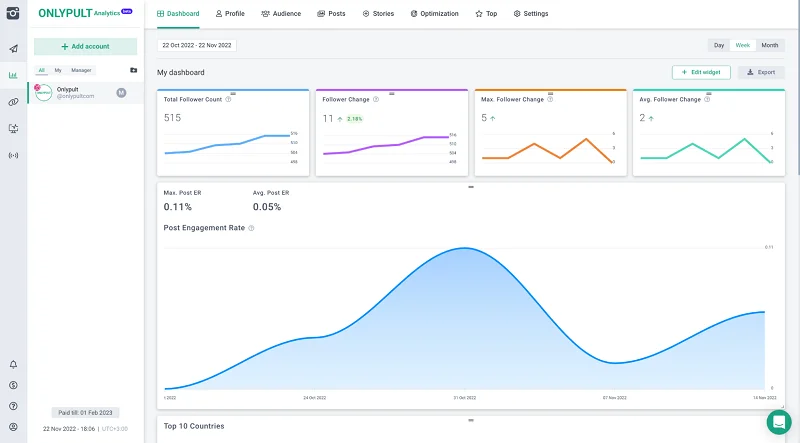This screenshot has width=800, height=443.
Task: Select the Onlypult account in the list
Action: click(x=80, y=92)
